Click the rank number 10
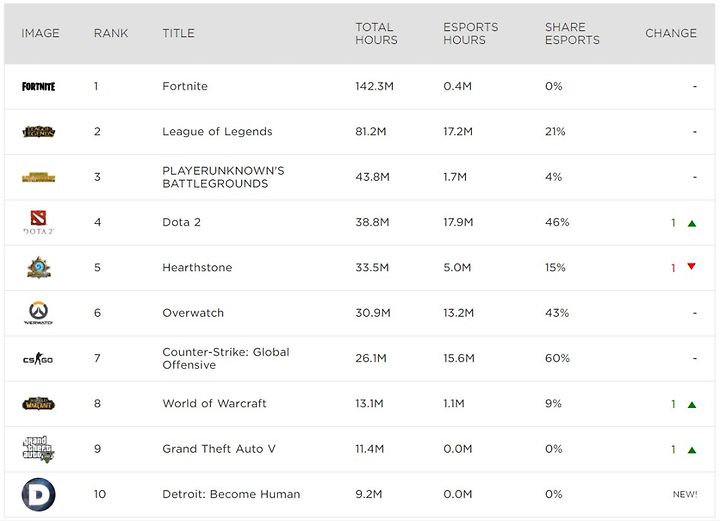720x521 pixels. (100, 494)
